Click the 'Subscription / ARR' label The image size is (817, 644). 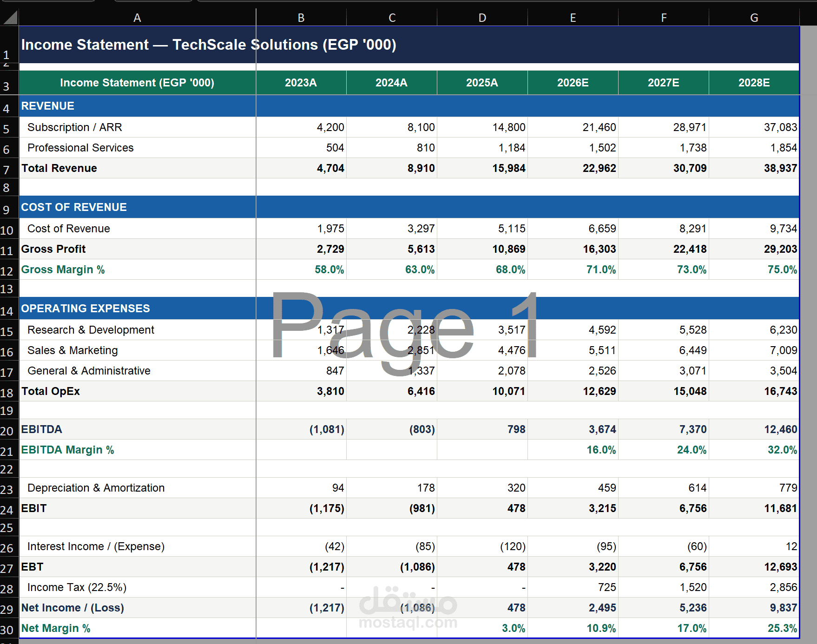point(75,127)
